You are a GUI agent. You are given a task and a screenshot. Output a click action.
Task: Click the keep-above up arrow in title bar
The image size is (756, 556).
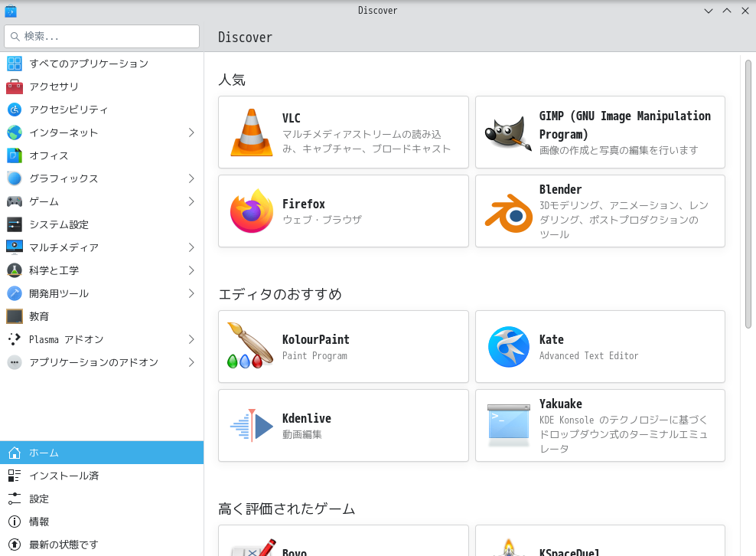[727, 11]
